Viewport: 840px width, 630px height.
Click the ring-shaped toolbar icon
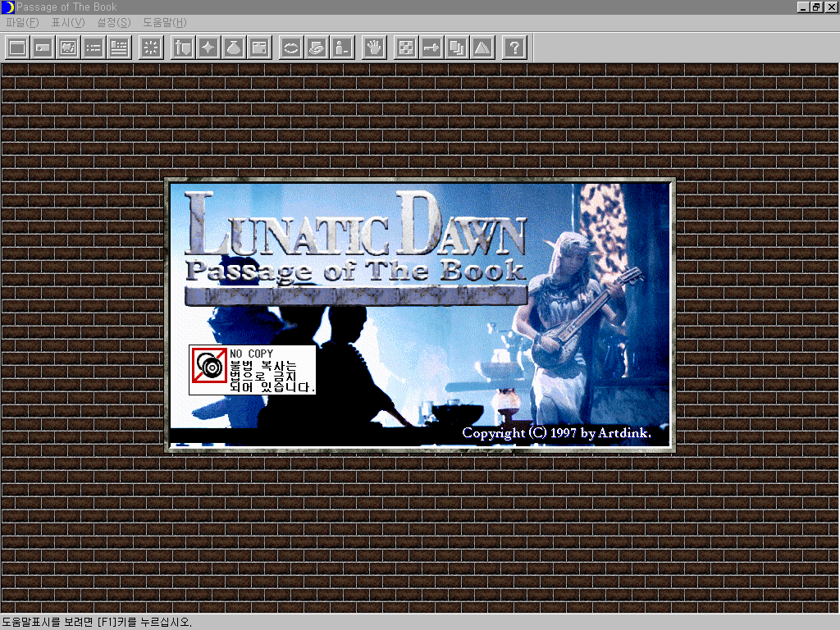point(291,48)
